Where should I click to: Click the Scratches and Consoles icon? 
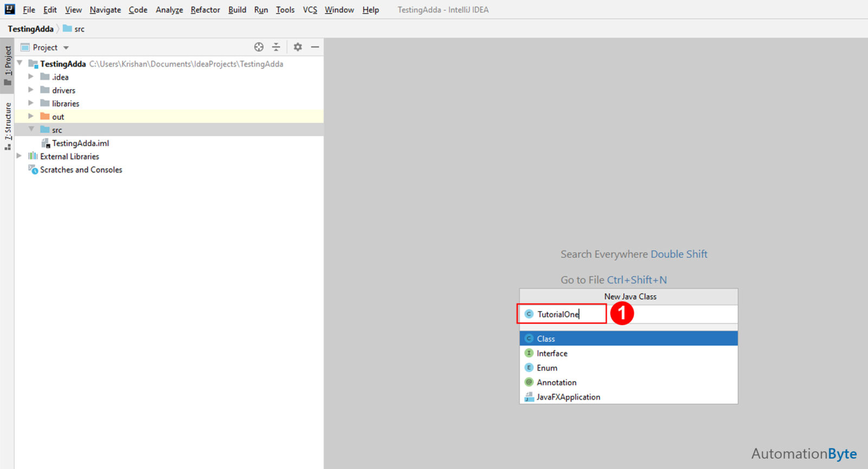click(x=33, y=169)
